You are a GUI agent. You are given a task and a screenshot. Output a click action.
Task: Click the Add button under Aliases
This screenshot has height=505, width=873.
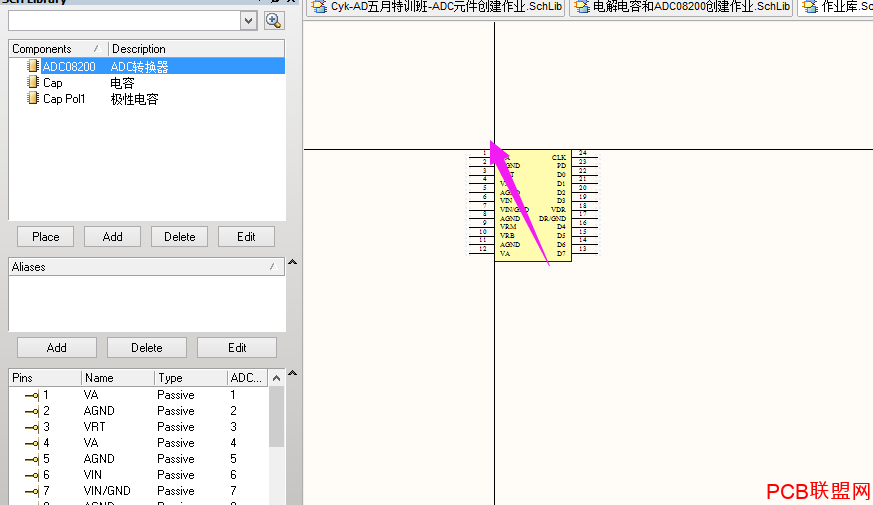pyautogui.click(x=57, y=347)
